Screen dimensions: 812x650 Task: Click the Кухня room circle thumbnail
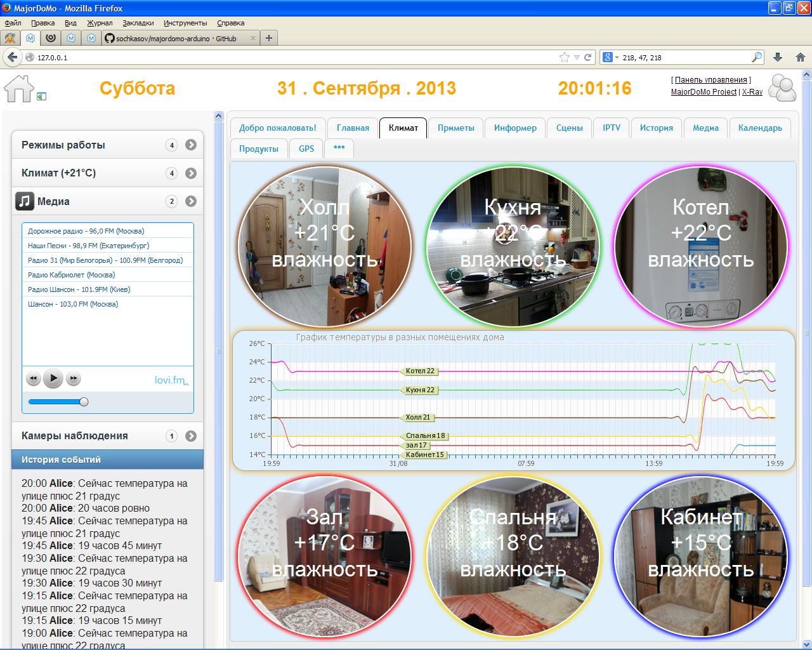513,247
